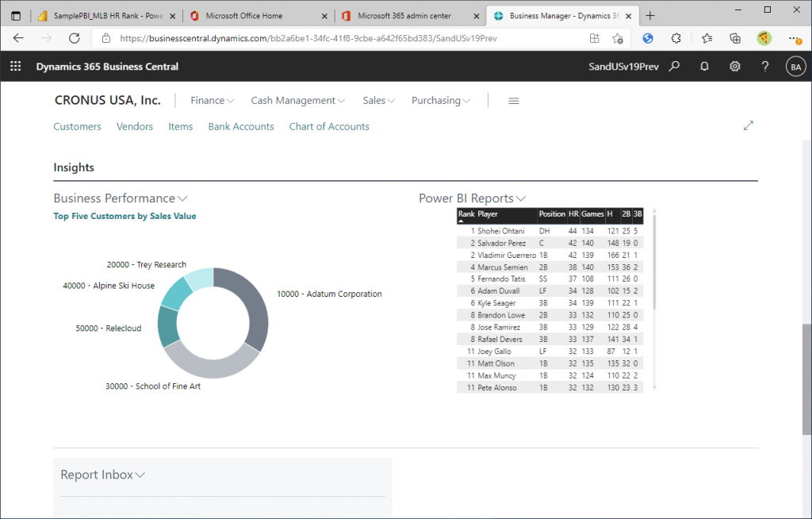The width and height of the screenshot is (812, 519).
Task: Open the Chart of Accounts link
Action: point(329,126)
